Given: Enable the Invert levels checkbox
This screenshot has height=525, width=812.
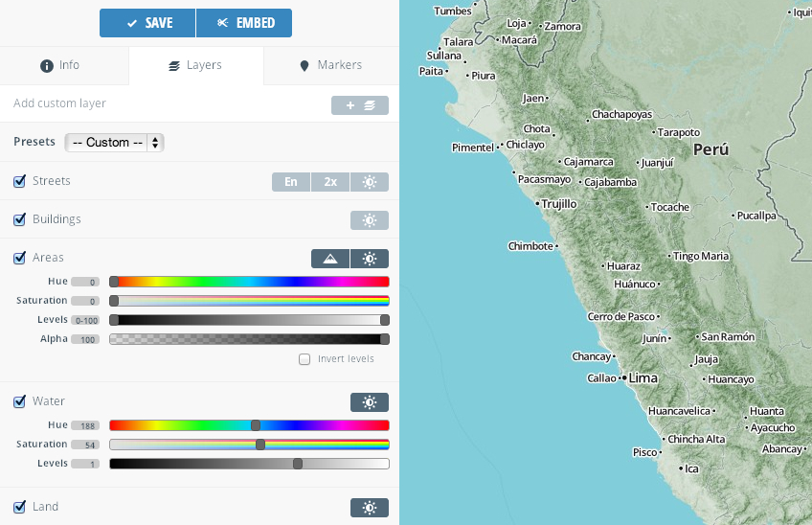Looking at the screenshot, I should tap(304, 359).
